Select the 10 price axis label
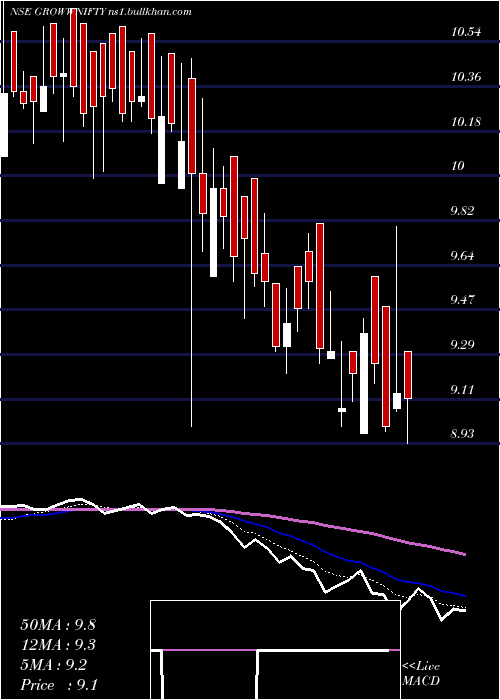 pyautogui.click(x=458, y=166)
